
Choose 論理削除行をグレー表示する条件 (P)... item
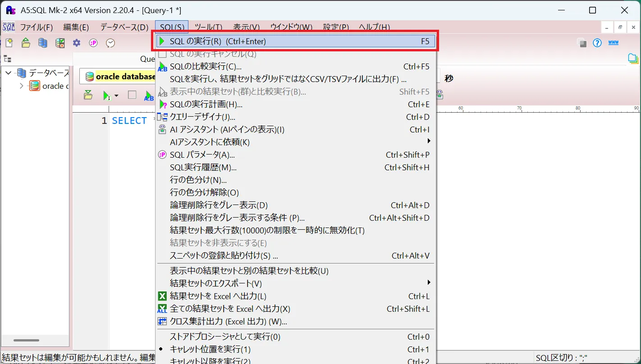[295, 218]
